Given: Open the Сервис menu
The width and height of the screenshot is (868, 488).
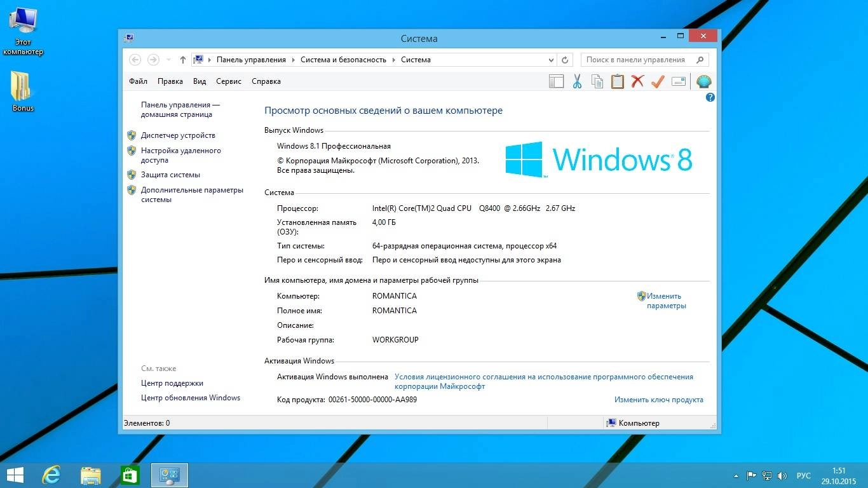Looking at the screenshot, I should [x=229, y=81].
